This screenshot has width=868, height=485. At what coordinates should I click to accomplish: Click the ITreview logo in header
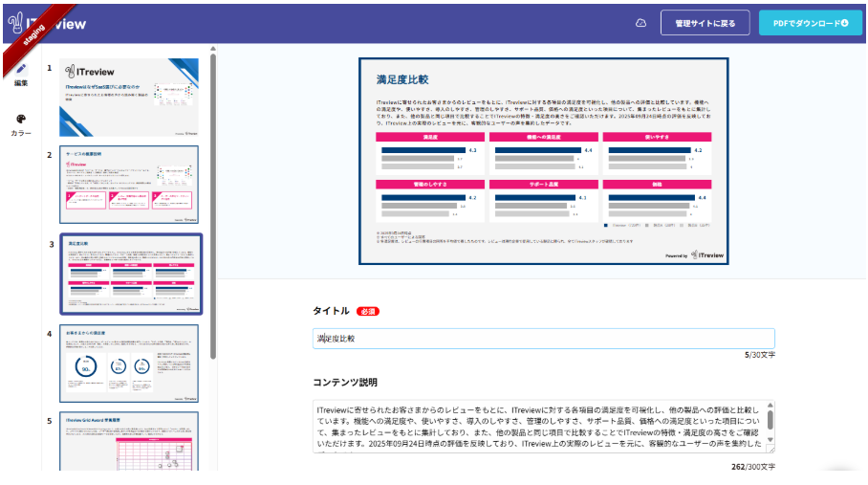(47, 23)
